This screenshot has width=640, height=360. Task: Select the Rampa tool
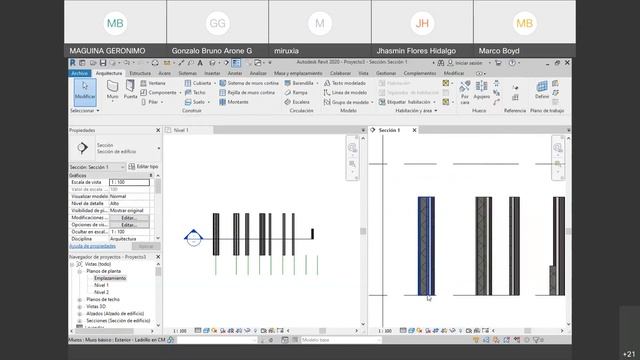[x=296, y=93]
